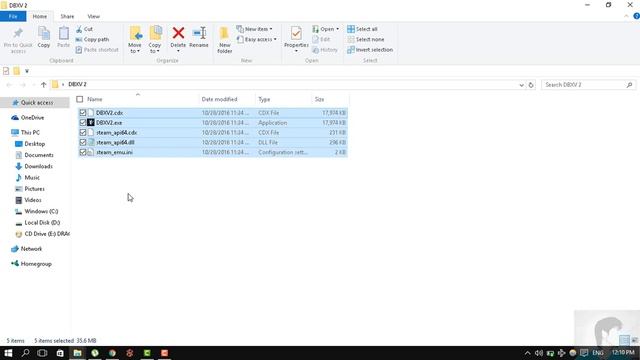
Task: Toggle the select-all header checkbox
Action: point(80,99)
